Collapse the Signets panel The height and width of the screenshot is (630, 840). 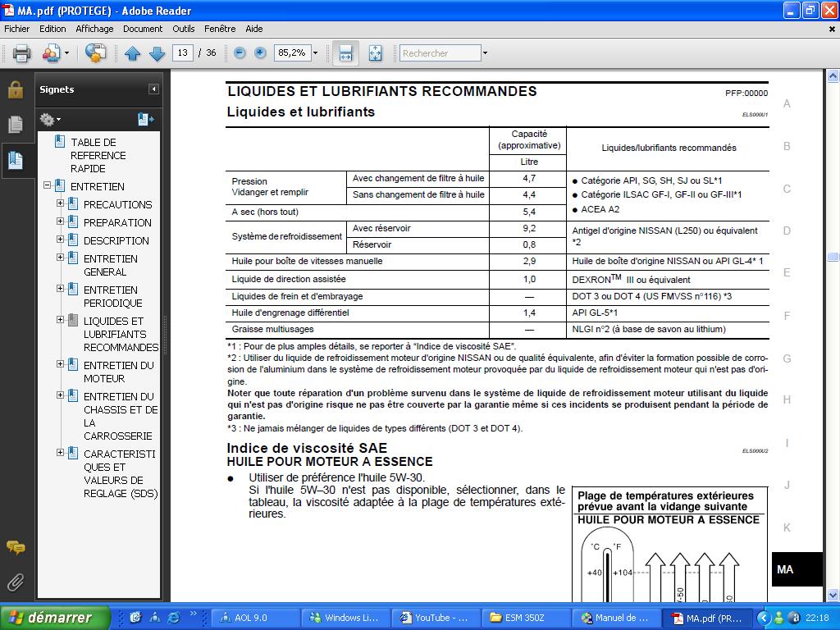(153, 89)
